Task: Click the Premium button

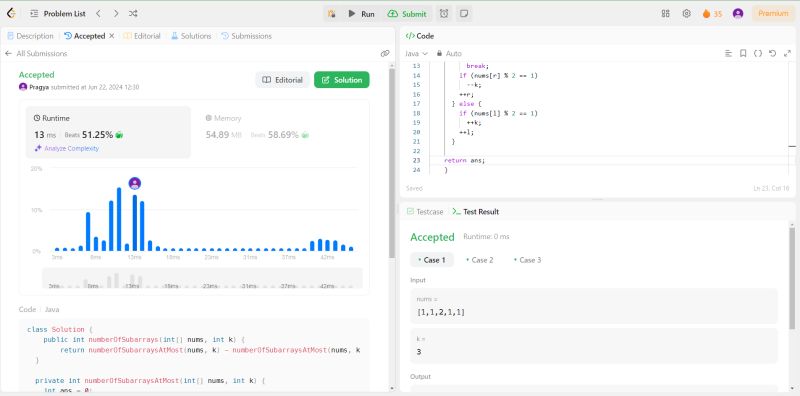Action: tap(773, 14)
